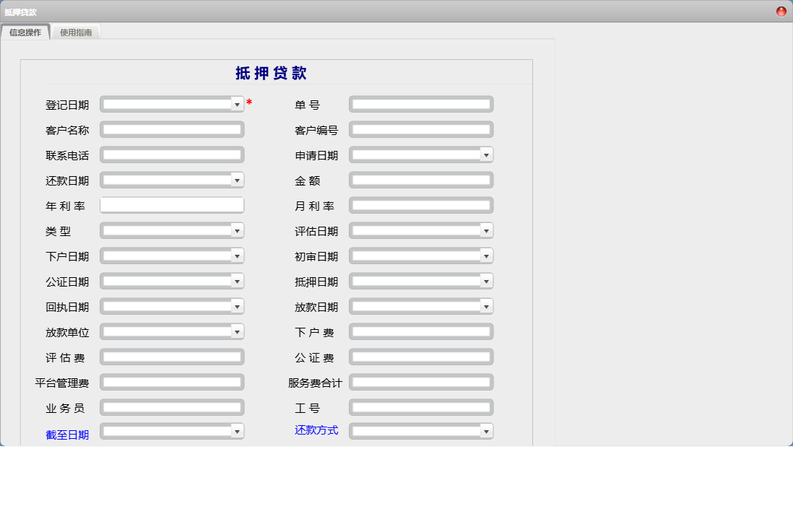The width and height of the screenshot is (793, 532).
Task: Focus the 年利率 input field
Action: point(172,205)
